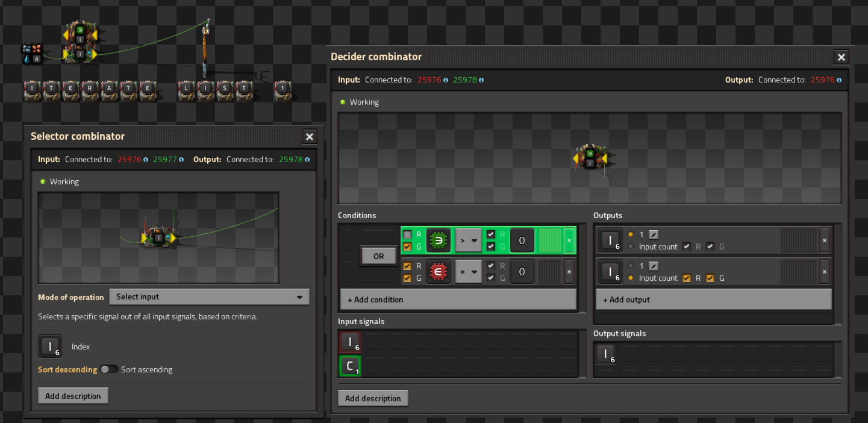868x423 pixels.
Task: Open the Mode of operation dropdown
Action: click(x=209, y=297)
